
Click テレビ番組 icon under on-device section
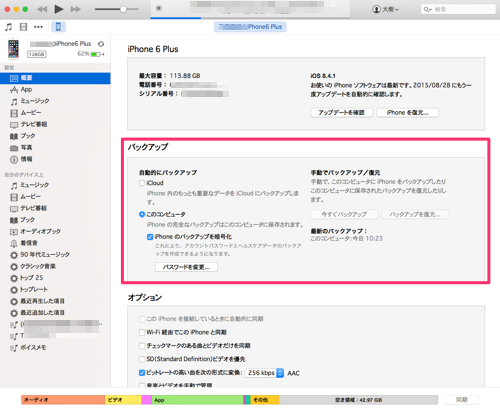[x=14, y=209]
